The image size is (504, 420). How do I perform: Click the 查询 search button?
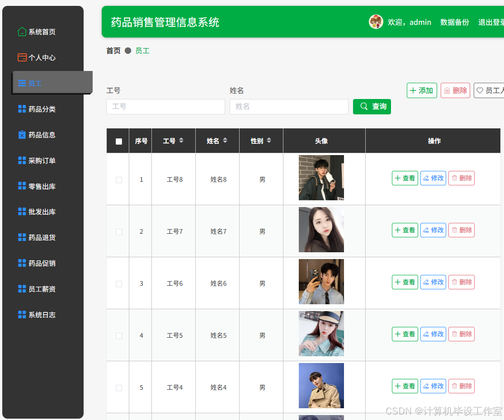pos(372,106)
